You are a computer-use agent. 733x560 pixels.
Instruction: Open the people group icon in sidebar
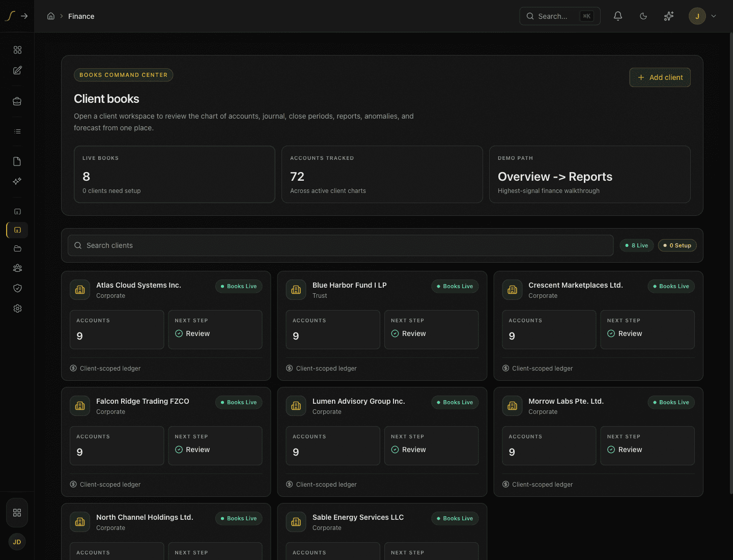click(17, 268)
